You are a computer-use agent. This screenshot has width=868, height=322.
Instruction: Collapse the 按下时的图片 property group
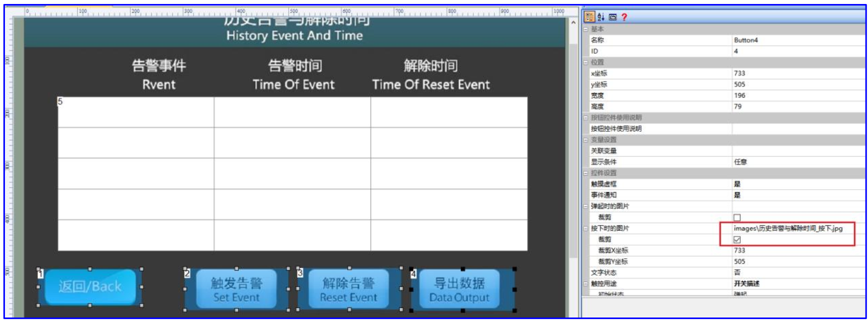(x=586, y=228)
